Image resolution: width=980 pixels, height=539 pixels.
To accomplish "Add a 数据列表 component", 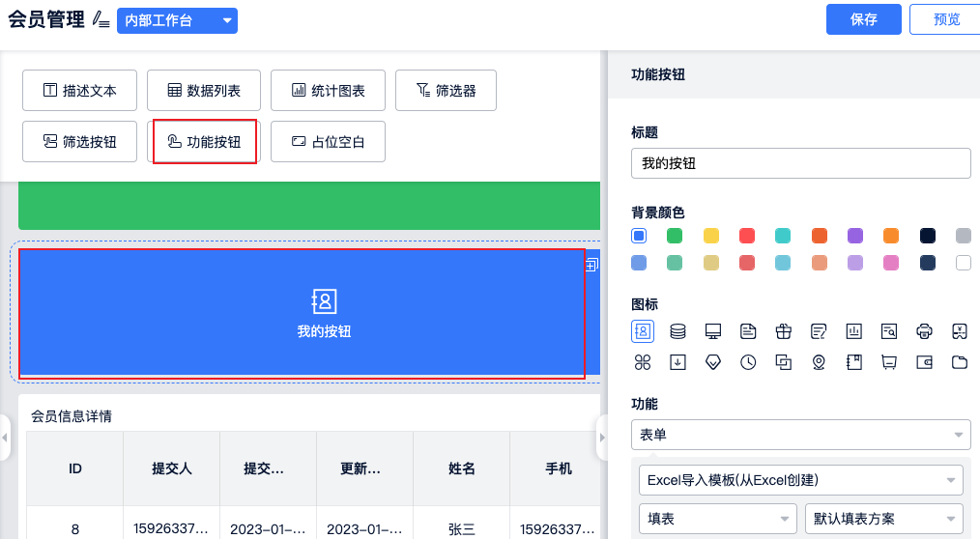I will pyautogui.click(x=204, y=91).
